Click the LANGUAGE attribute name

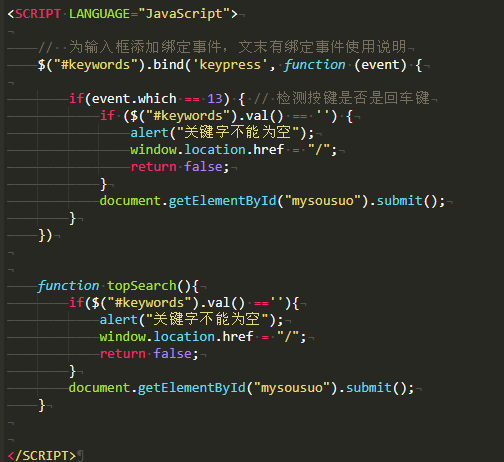[x=99, y=14]
